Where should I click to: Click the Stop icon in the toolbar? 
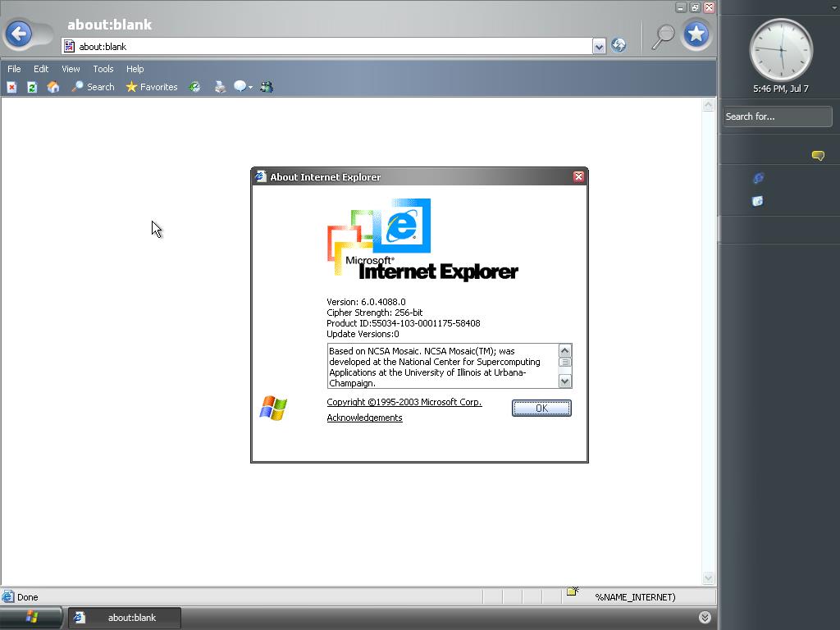click(11, 87)
